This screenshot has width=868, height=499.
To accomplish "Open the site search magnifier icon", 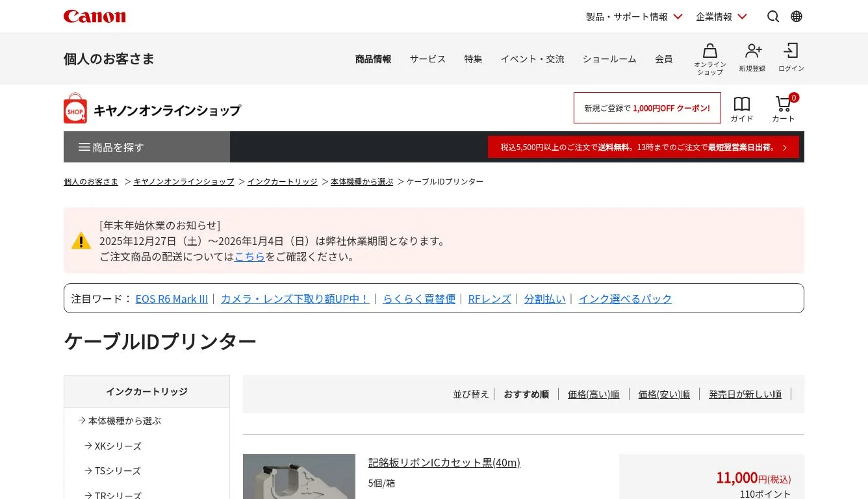I will pyautogui.click(x=772, y=16).
